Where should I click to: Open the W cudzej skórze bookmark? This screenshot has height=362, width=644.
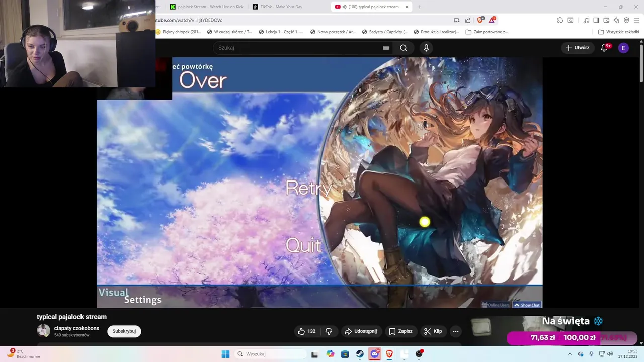[229, 32]
